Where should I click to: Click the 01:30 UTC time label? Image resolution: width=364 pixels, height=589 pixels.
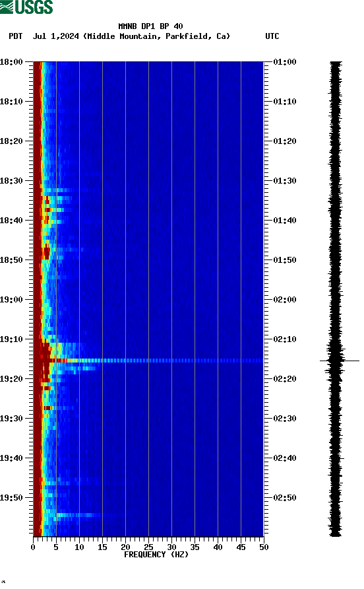[285, 181]
